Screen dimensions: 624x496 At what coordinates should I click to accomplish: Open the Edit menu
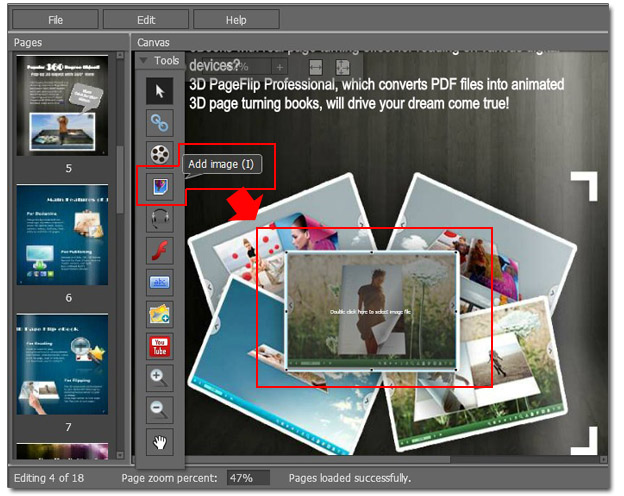[146, 20]
